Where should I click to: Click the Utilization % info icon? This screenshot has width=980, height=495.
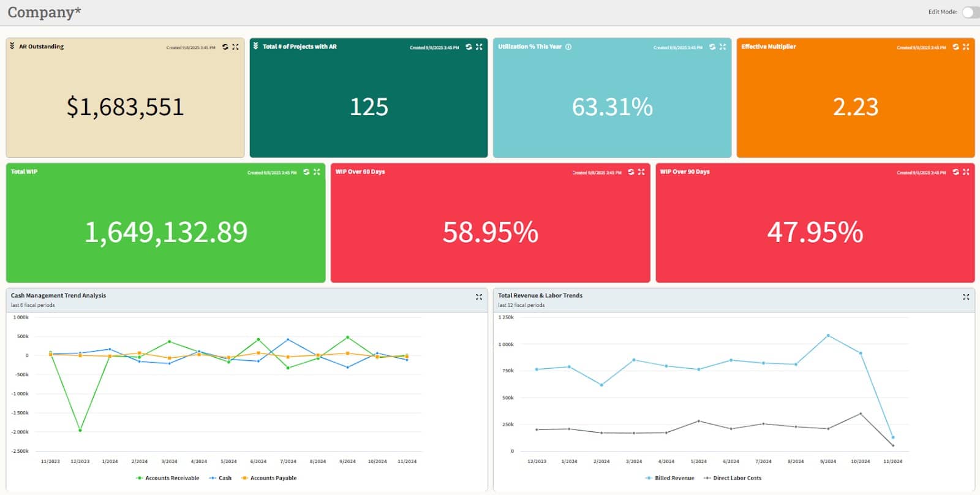coord(568,47)
